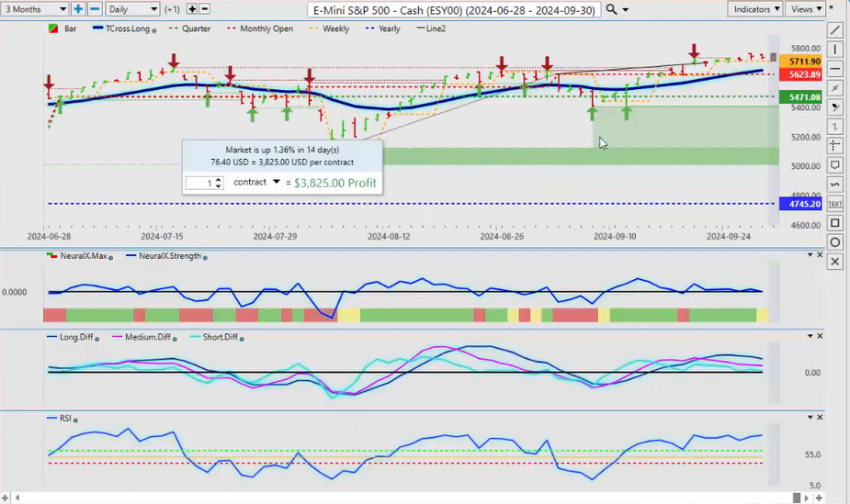850x504 pixels.
Task: Click the Line2 legend entry
Action: [431, 28]
